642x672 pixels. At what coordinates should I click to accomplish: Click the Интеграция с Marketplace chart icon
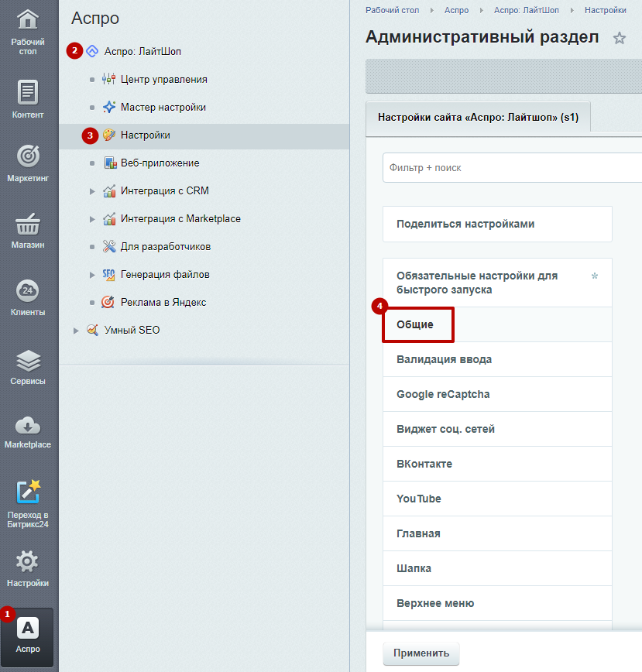tap(109, 218)
